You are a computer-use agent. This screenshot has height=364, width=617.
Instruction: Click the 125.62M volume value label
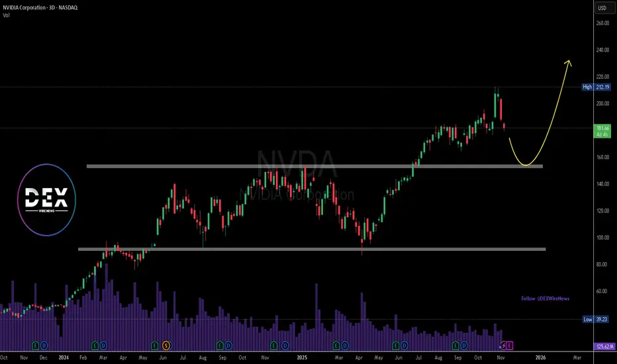(605, 347)
